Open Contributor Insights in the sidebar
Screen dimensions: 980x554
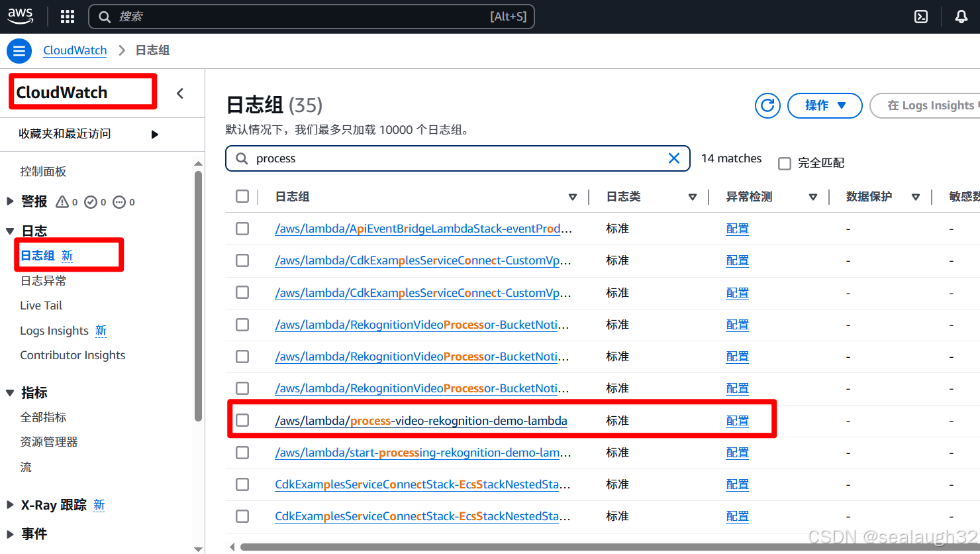[73, 355]
